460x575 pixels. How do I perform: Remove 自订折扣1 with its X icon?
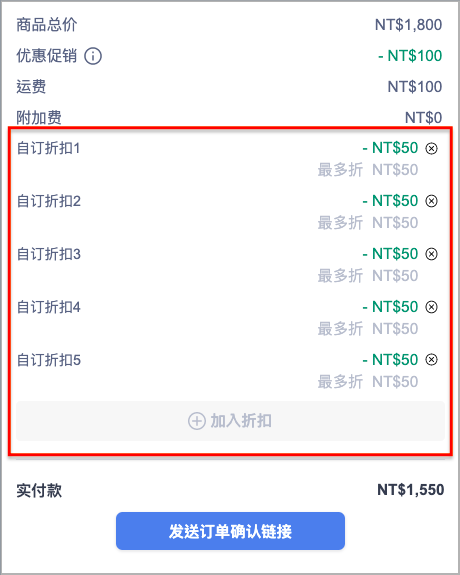(x=431, y=148)
